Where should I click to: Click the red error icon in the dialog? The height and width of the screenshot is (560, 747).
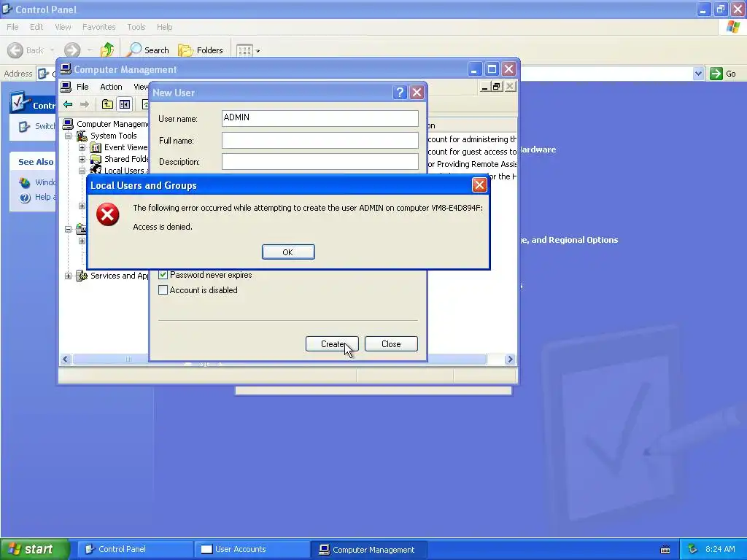click(x=108, y=214)
